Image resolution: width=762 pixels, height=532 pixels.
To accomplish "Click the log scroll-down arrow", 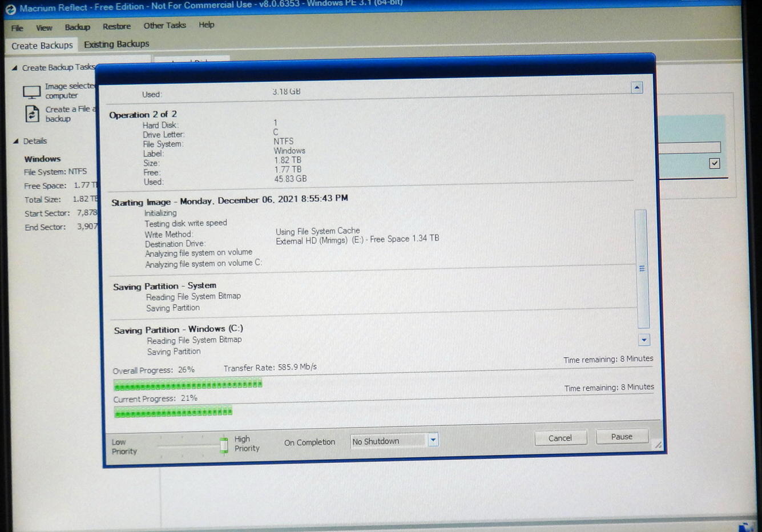I will coord(644,340).
